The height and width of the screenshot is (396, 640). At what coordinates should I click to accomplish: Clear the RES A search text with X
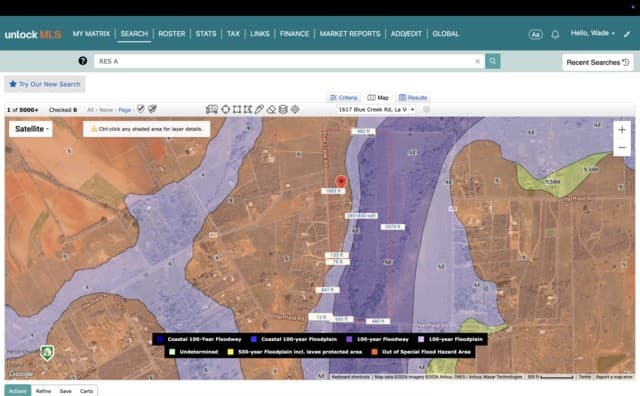(477, 61)
